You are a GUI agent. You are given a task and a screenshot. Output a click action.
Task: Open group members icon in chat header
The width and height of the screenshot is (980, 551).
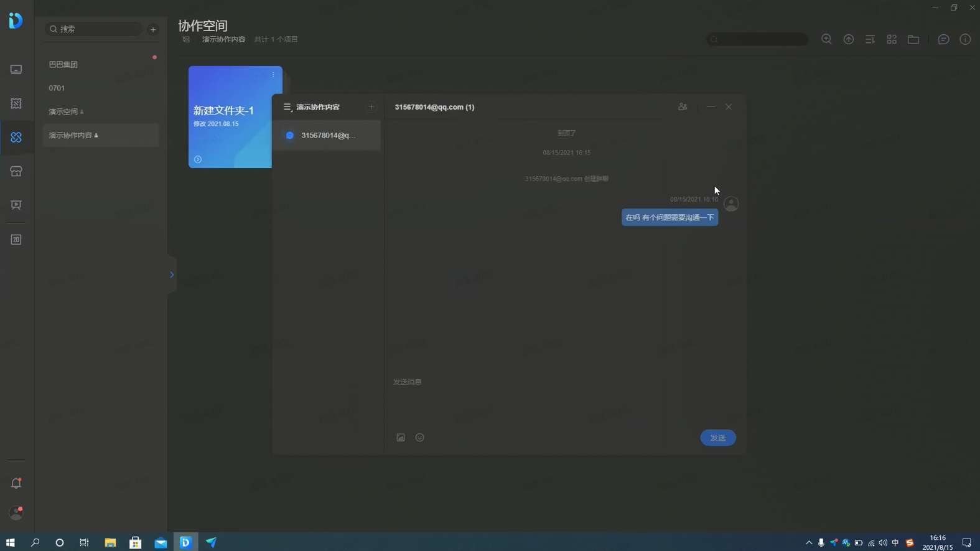click(683, 107)
